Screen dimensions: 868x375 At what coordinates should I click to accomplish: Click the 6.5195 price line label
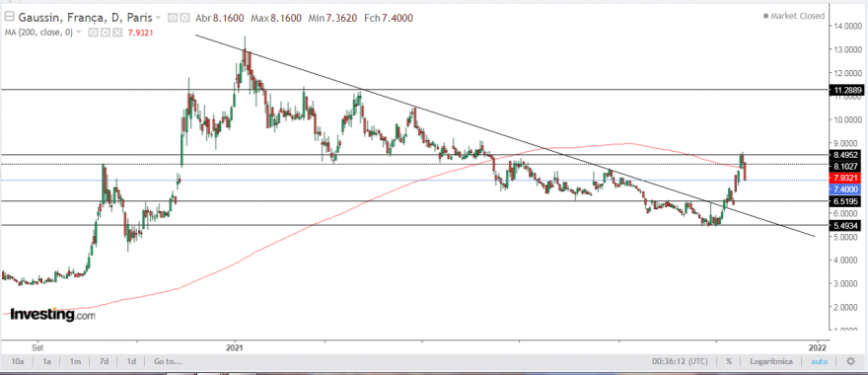(844, 202)
